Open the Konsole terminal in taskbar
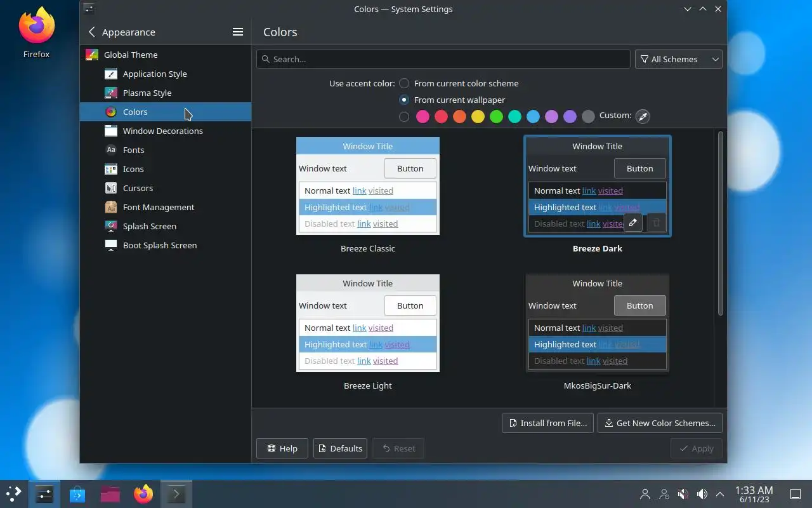812x508 pixels. tap(176, 494)
